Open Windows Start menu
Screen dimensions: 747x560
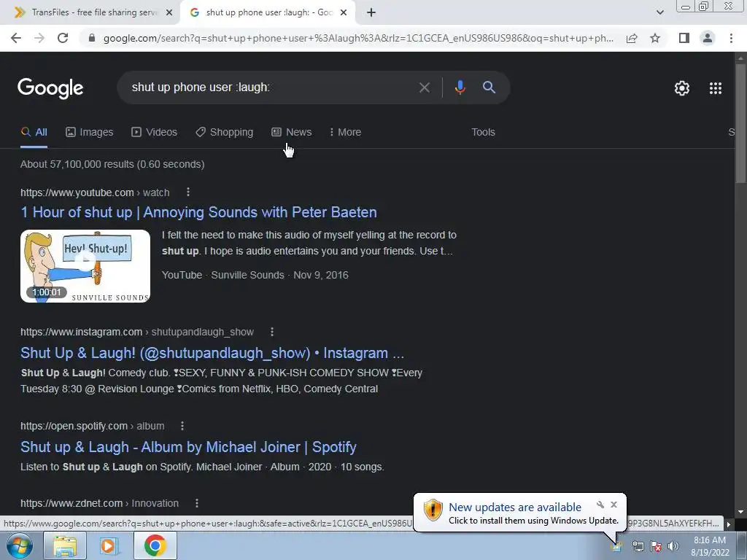coord(20,545)
